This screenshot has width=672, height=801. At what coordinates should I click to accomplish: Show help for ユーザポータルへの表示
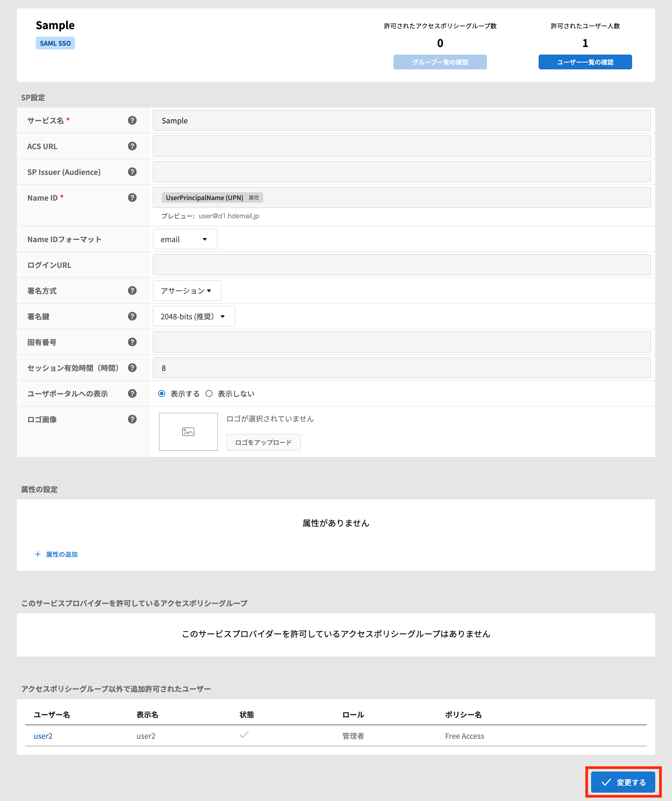click(x=132, y=394)
